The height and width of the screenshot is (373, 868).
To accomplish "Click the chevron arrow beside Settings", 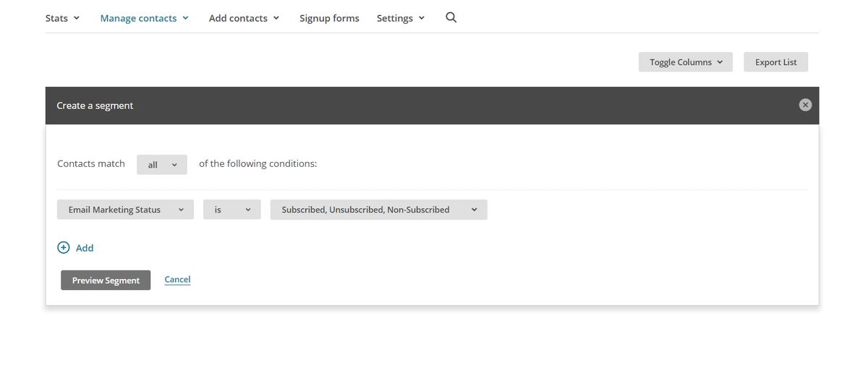I will coord(422,18).
